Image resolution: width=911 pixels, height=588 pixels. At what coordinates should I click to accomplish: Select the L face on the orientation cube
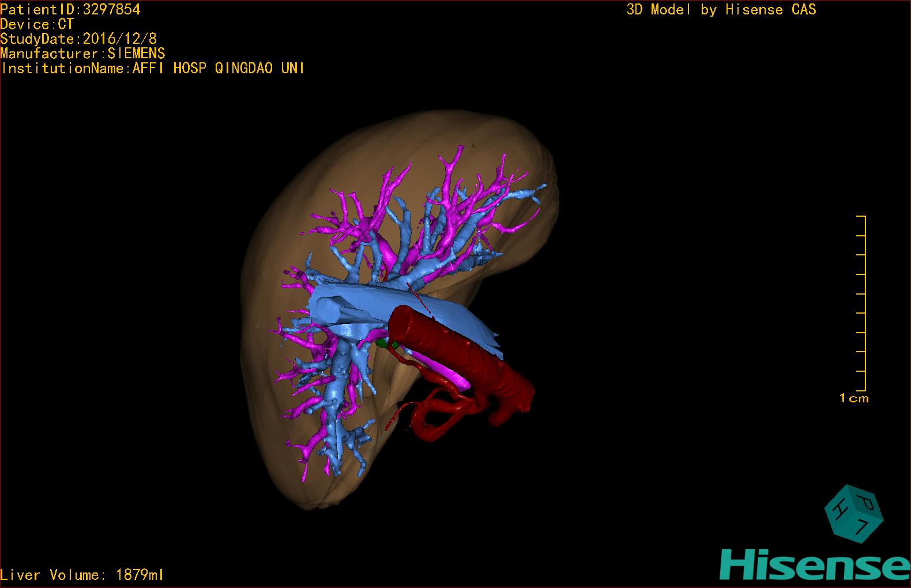(x=863, y=526)
